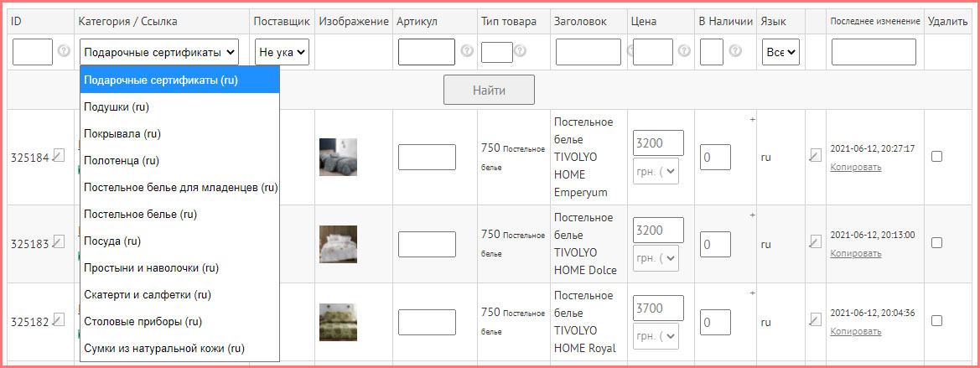Image resolution: width=980 pixels, height=368 pixels.
Task: Click the edit pencil next to ID 325182
Action: [x=58, y=319]
